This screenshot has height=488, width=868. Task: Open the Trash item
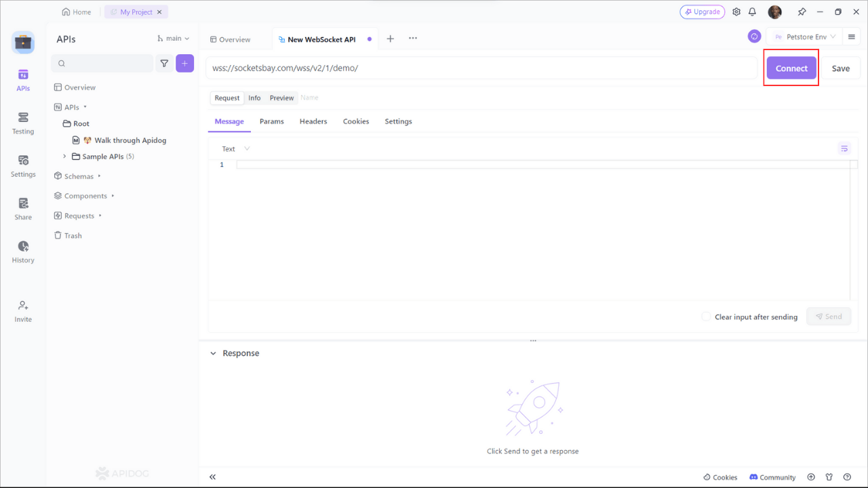point(68,236)
